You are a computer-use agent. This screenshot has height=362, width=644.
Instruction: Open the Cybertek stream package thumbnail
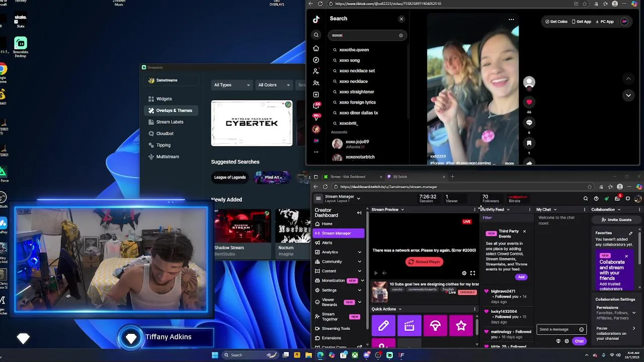click(x=252, y=123)
